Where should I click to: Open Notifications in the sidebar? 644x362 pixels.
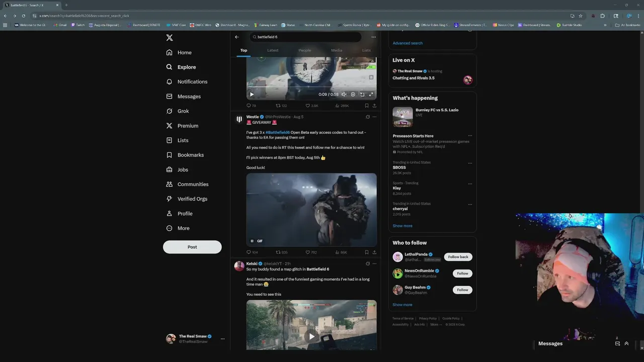click(187, 81)
